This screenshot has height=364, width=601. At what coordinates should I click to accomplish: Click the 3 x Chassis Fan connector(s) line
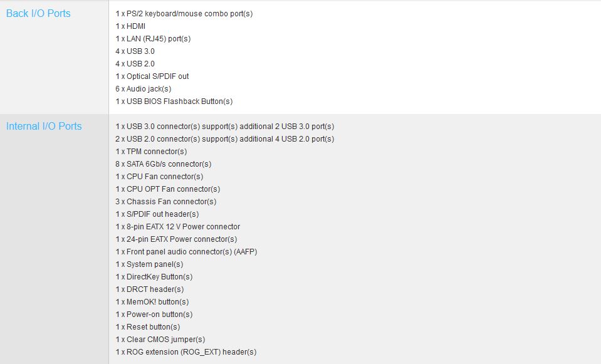click(x=166, y=201)
